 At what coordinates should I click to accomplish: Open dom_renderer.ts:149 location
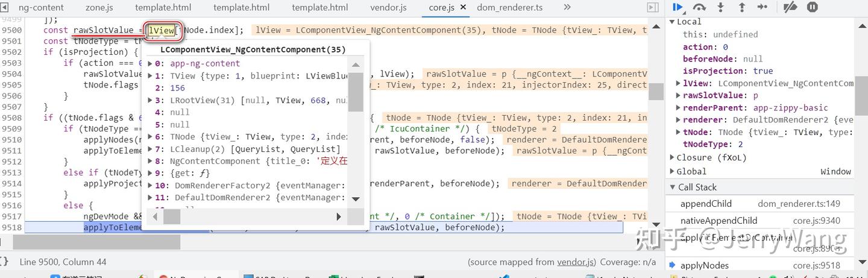[799, 204]
